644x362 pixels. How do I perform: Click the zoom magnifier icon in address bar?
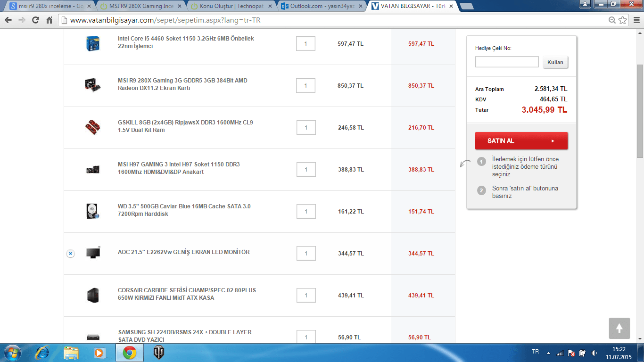612,20
